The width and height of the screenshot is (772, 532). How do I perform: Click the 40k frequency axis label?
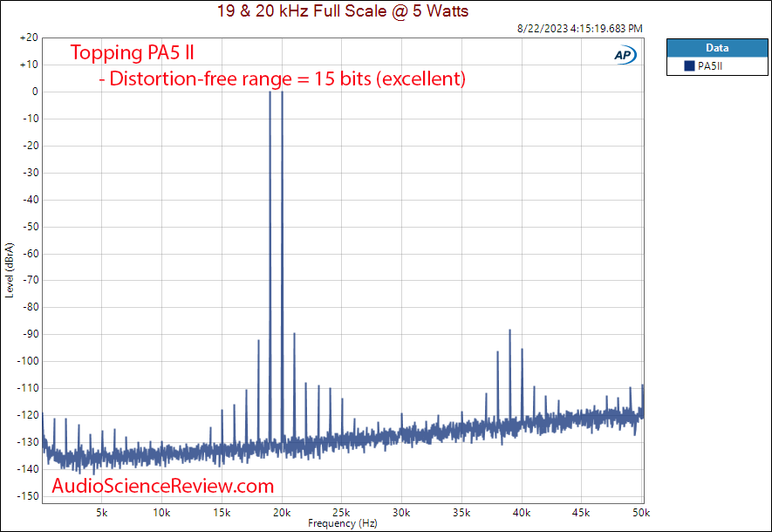tap(522, 513)
